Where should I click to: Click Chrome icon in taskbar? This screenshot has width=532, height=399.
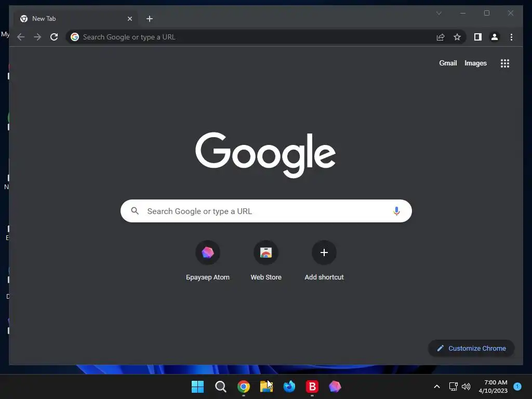(243, 387)
